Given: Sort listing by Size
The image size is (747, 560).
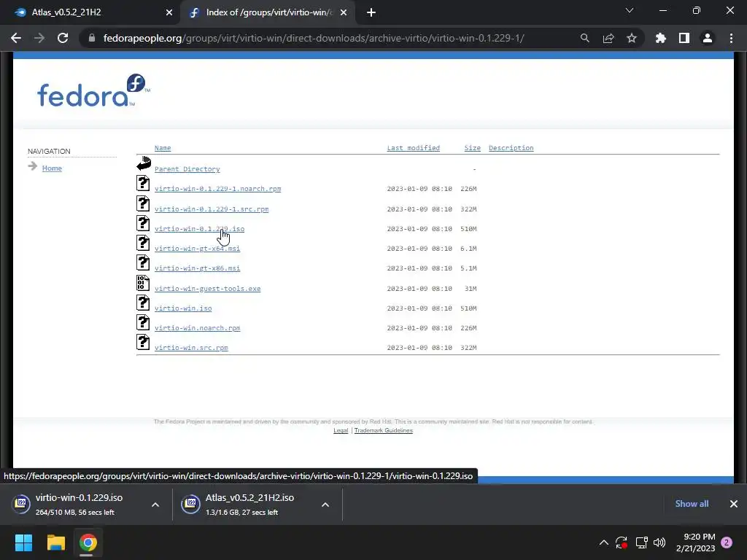Looking at the screenshot, I should pyautogui.click(x=473, y=148).
